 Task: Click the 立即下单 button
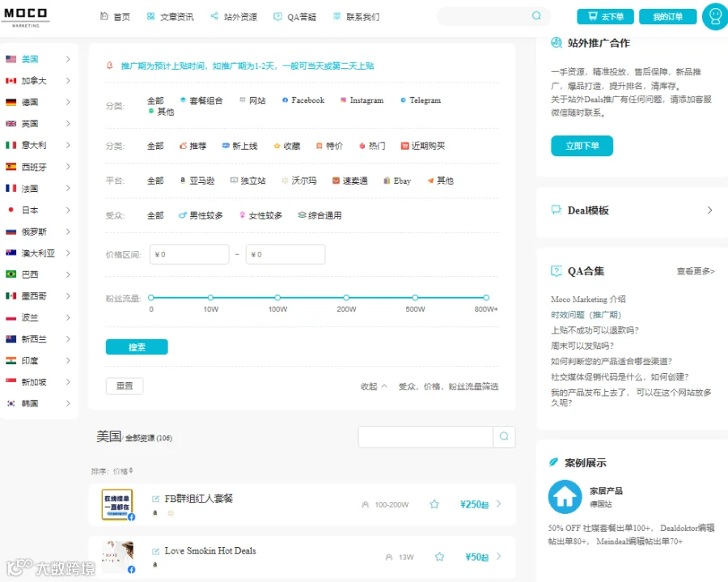click(x=582, y=146)
